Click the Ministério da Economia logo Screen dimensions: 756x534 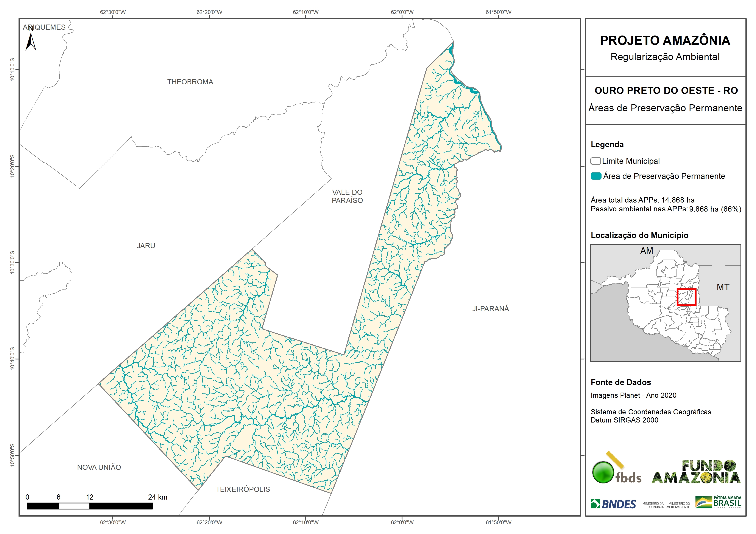pyautogui.click(x=653, y=505)
